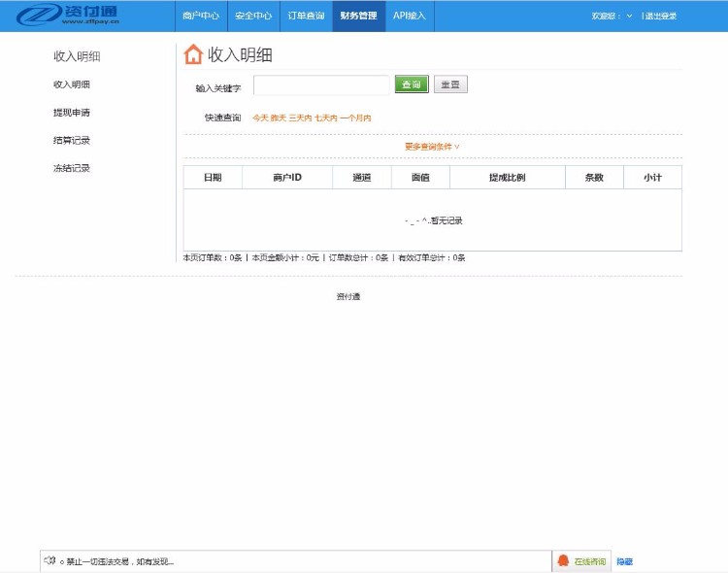The height and width of the screenshot is (573, 728).
Task: Click the 退出登录 logout link
Action: [x=660, y=16]
